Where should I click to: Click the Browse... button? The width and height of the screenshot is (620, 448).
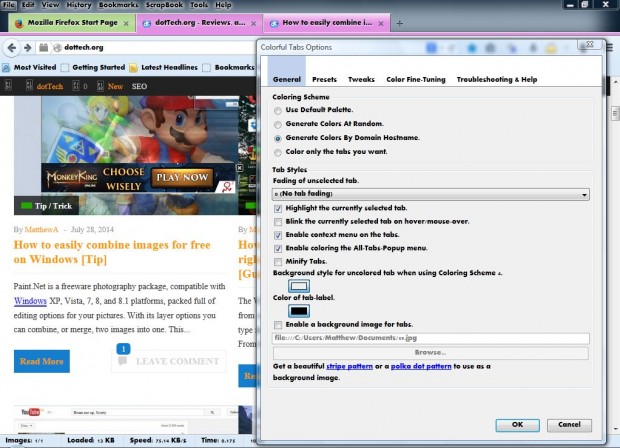tap(431, 353)
